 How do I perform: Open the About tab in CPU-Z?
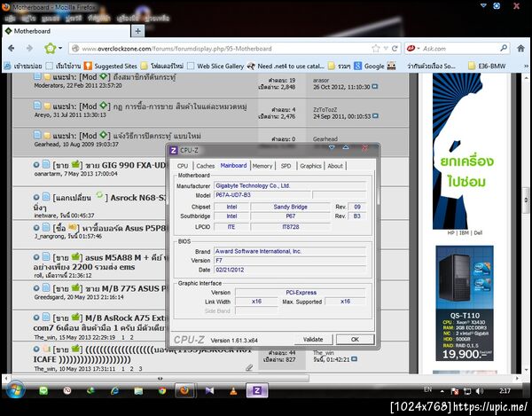tap(335, 166)
